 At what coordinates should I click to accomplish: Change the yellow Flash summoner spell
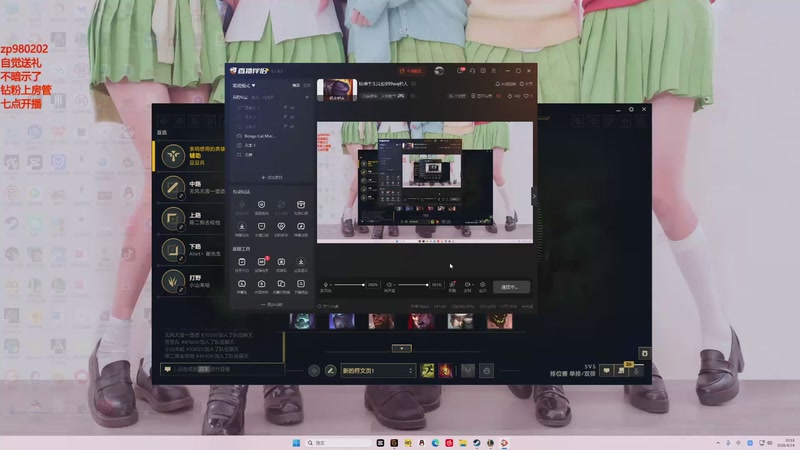pyautogui.click(x=428, y=370)
